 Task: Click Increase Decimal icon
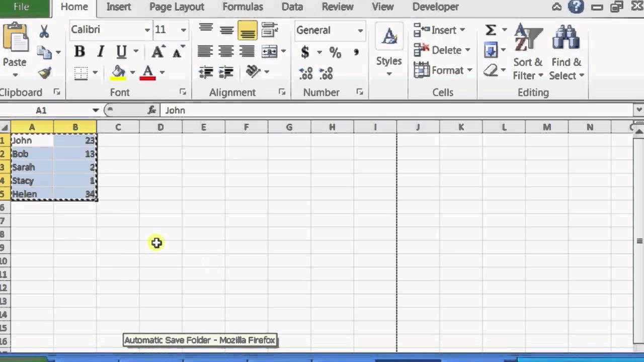tap(305, 73)
